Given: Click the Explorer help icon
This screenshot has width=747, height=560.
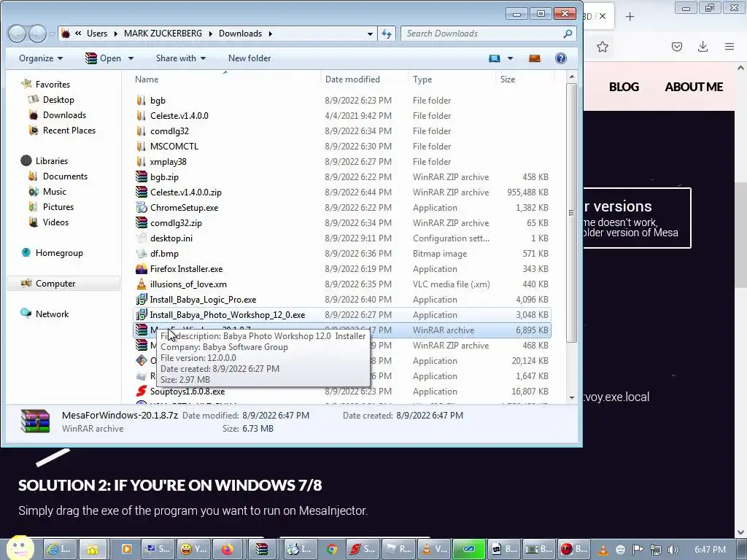Looking at the screenshot, I should pyautogui.click(x=561, y=58).
